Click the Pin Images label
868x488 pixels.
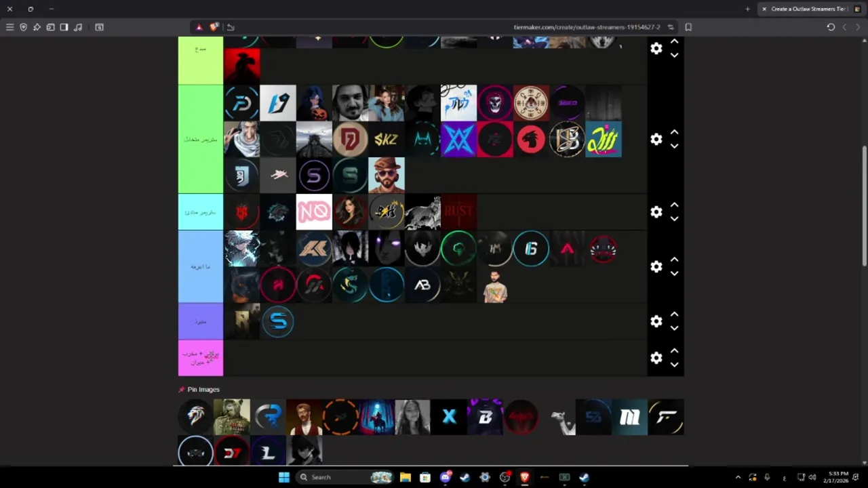tap(203, 390)
